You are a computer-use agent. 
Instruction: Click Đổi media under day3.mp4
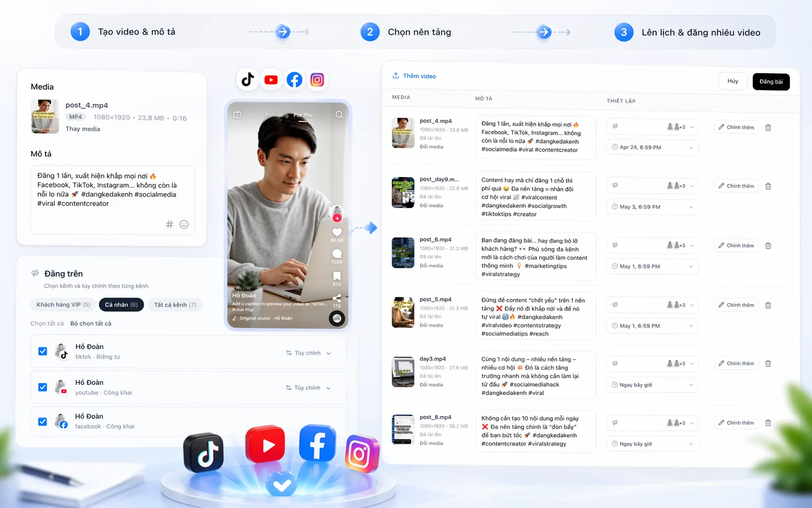click(432, 385)
